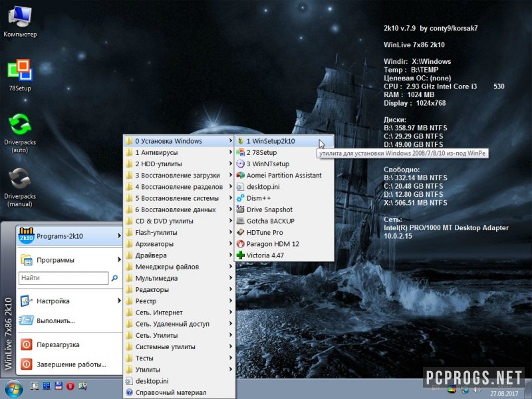
Task: Click the last quick-launch taskbar icon
Action: coord(82,386)
